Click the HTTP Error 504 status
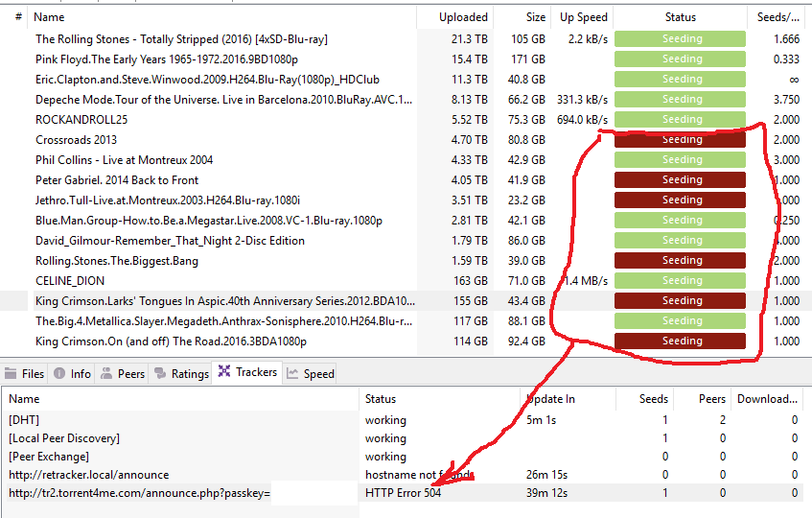 coord(403,493)
